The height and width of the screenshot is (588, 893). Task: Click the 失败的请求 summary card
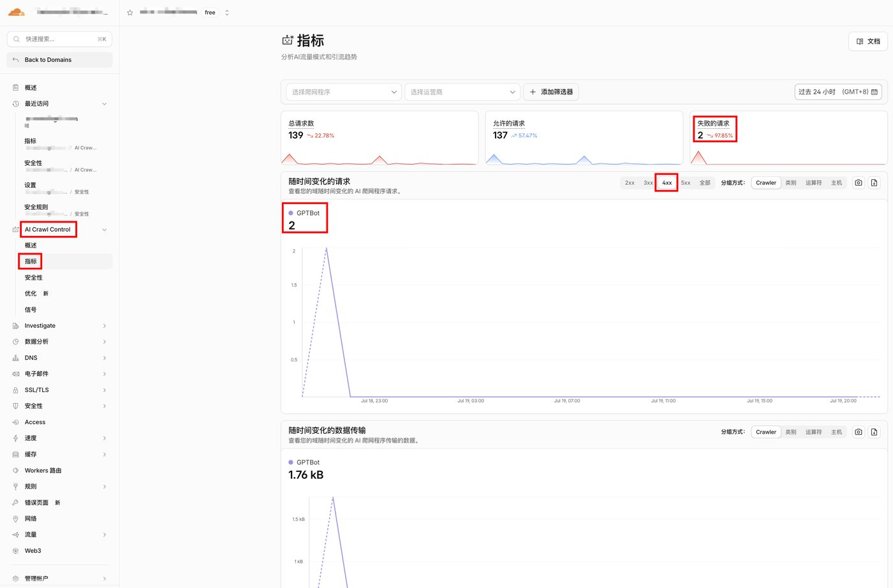point(788,138)
